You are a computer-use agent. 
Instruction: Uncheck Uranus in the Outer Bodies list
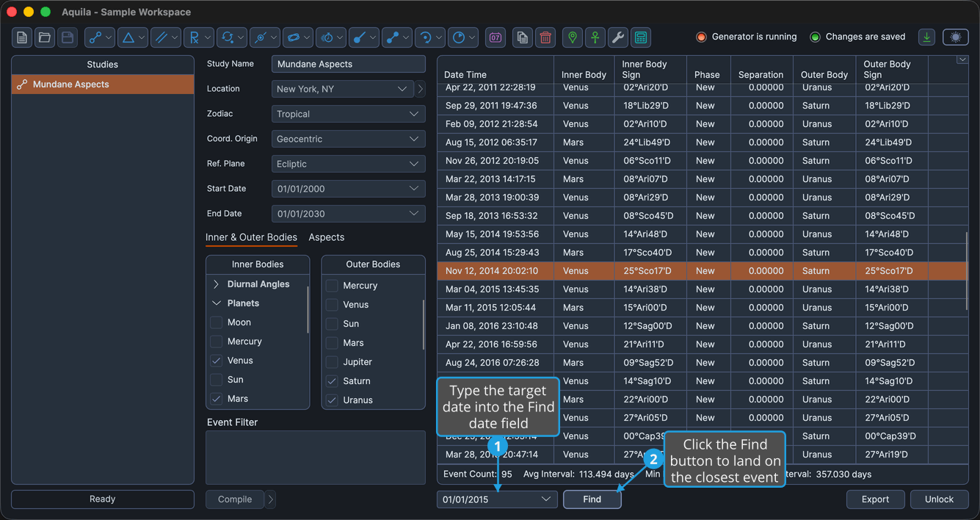(x=332, y=400)
